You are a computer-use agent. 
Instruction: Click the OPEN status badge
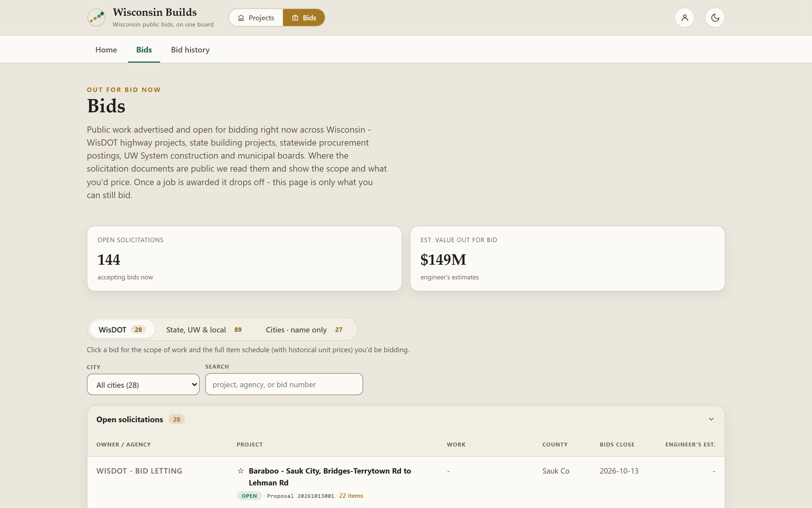click(249, 496)
